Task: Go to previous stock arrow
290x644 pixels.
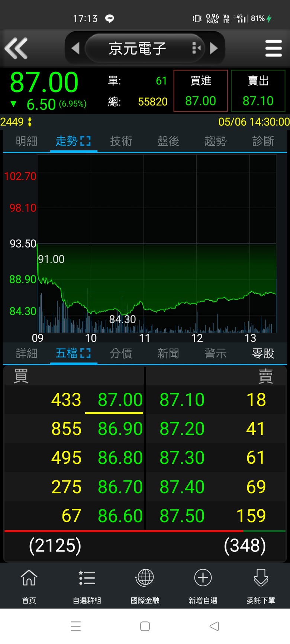Action: click(x=75, y=48)
